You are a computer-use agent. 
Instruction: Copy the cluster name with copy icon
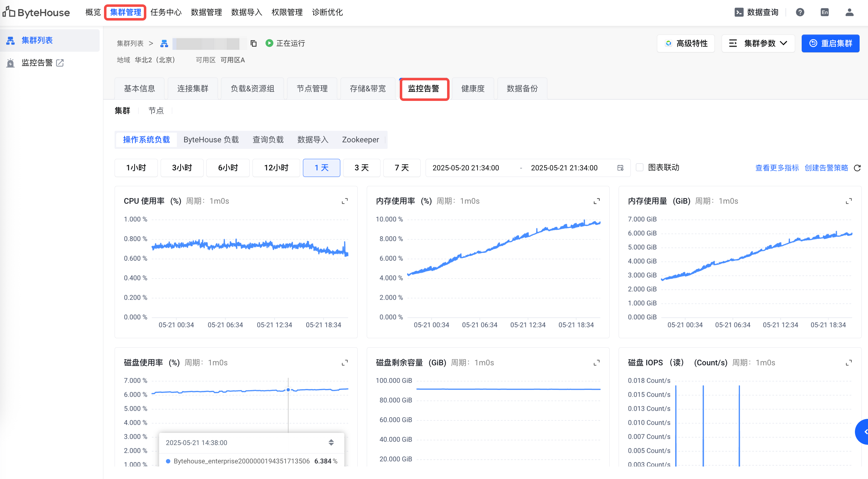tap(253, 43)
